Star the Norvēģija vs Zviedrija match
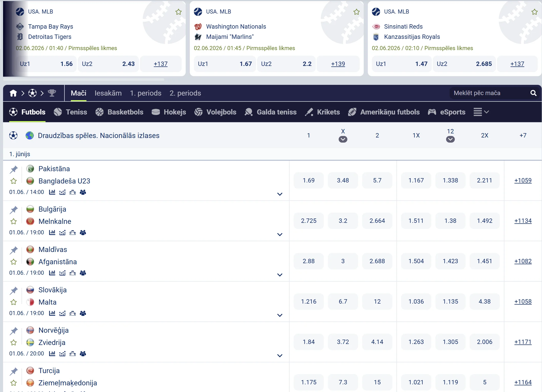The image size is (542, 392). pyautogui.click(x=14, y=343)
